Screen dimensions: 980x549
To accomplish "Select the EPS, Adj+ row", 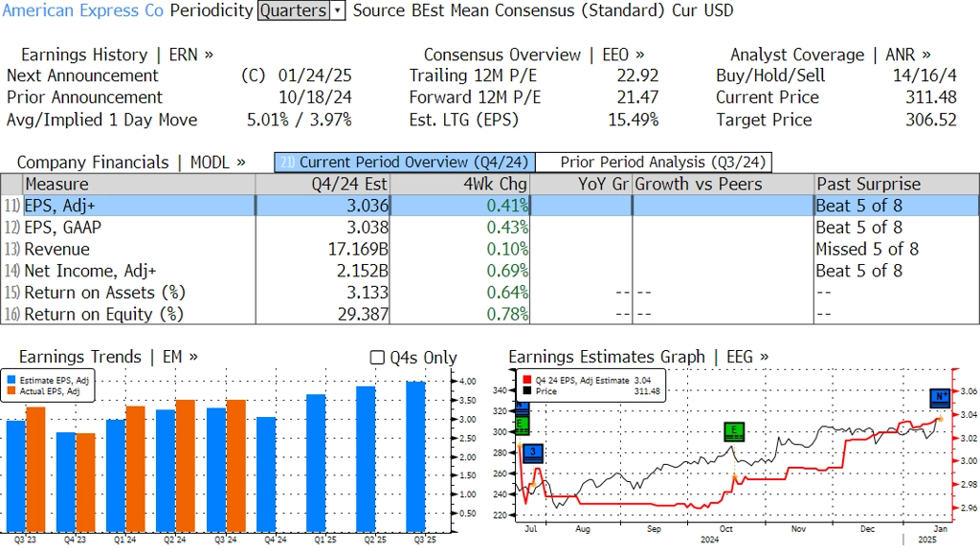I will 490,206.
